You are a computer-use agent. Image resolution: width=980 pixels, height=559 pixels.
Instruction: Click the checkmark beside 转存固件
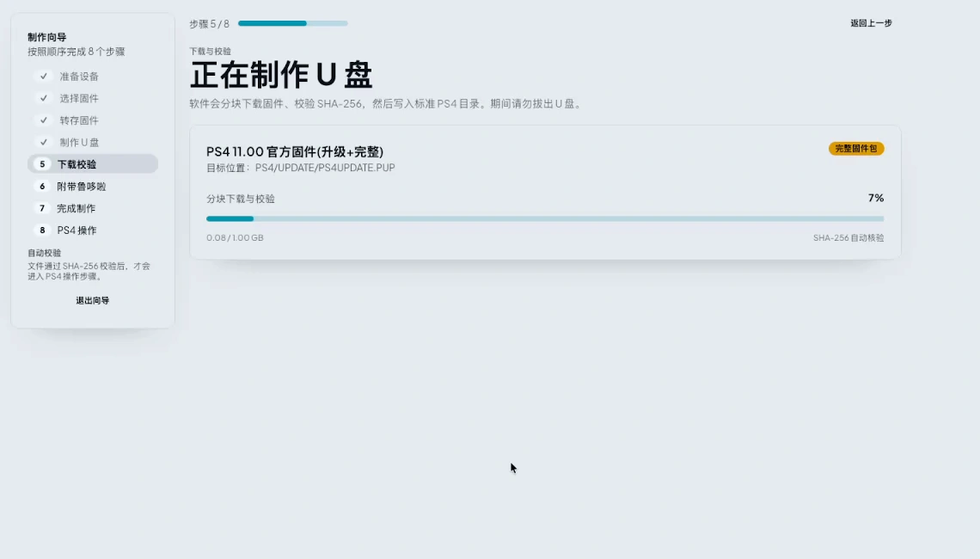click(43, 120)
